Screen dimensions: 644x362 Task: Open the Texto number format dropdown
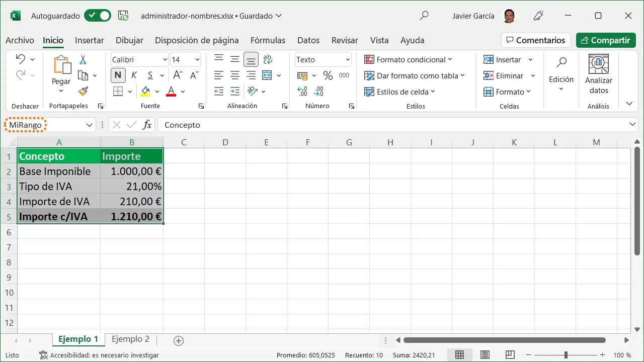pos(323,59)
